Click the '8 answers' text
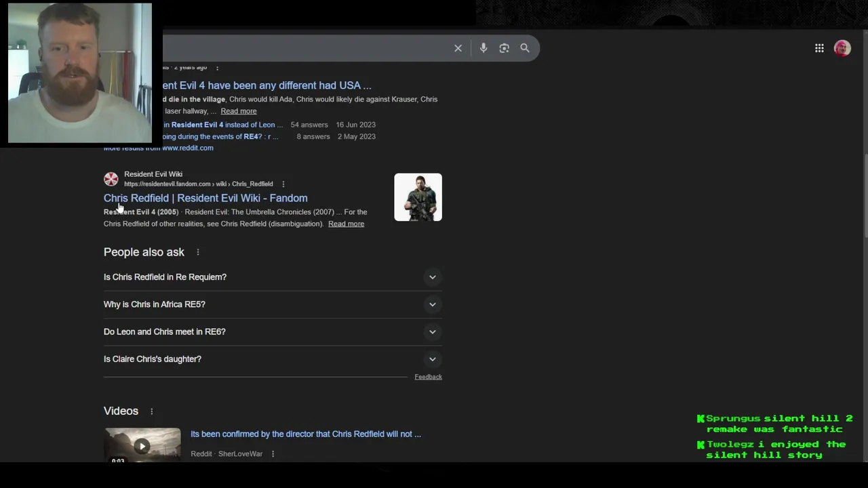 [313, 136]
